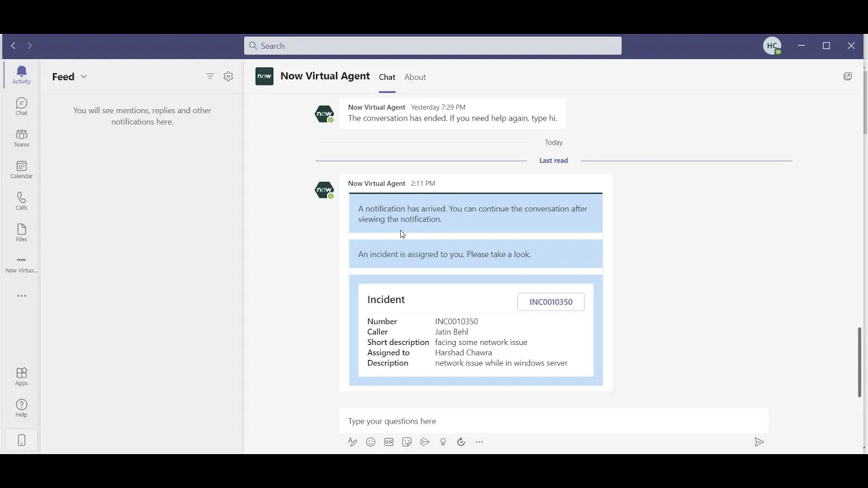
Task: Open Now Virtual Agent app in sidebar
Action: coord(21,264)
